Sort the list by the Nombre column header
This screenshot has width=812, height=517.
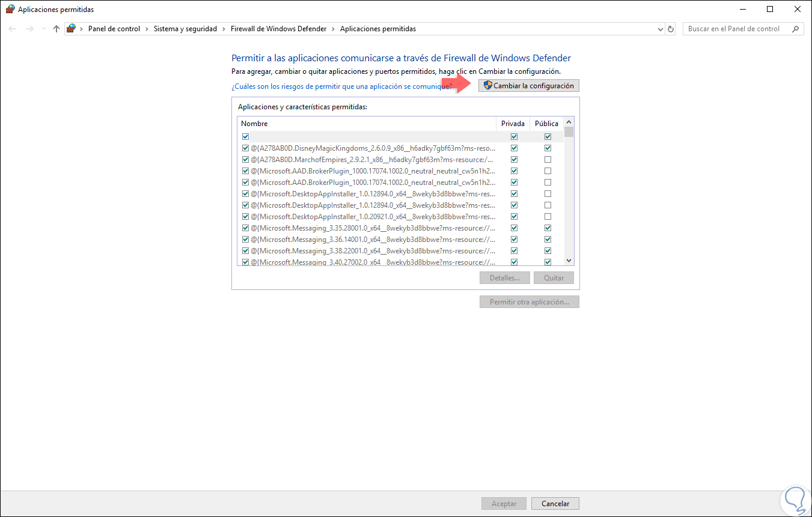point(367,124)
